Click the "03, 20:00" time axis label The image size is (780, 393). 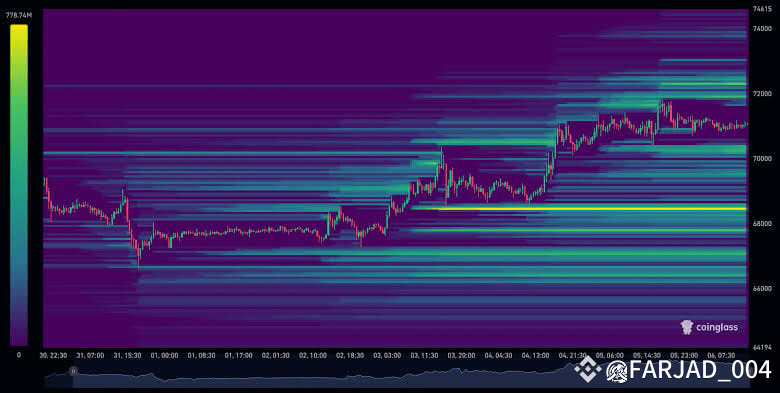[x=462, y=356]
